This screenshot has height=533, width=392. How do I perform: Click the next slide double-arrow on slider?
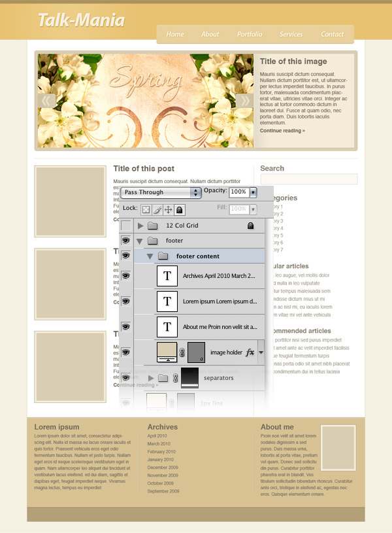pos(244,101)
